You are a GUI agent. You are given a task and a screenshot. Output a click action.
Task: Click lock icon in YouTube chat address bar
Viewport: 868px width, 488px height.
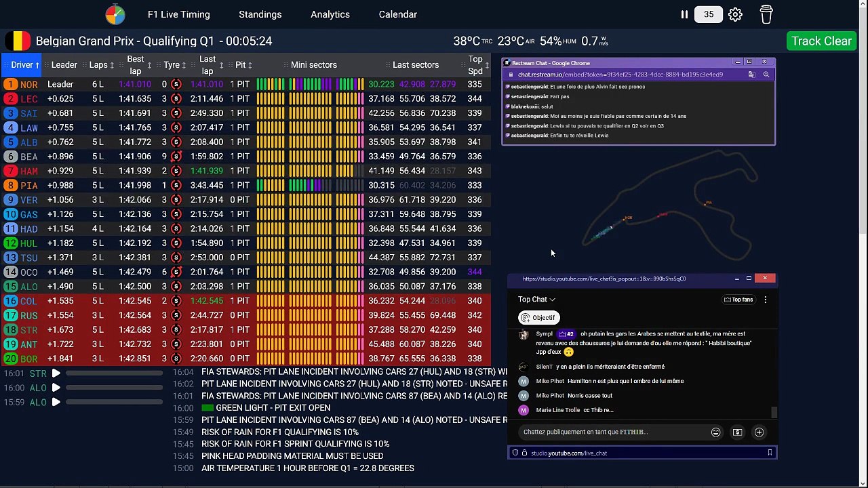[524, 453]
